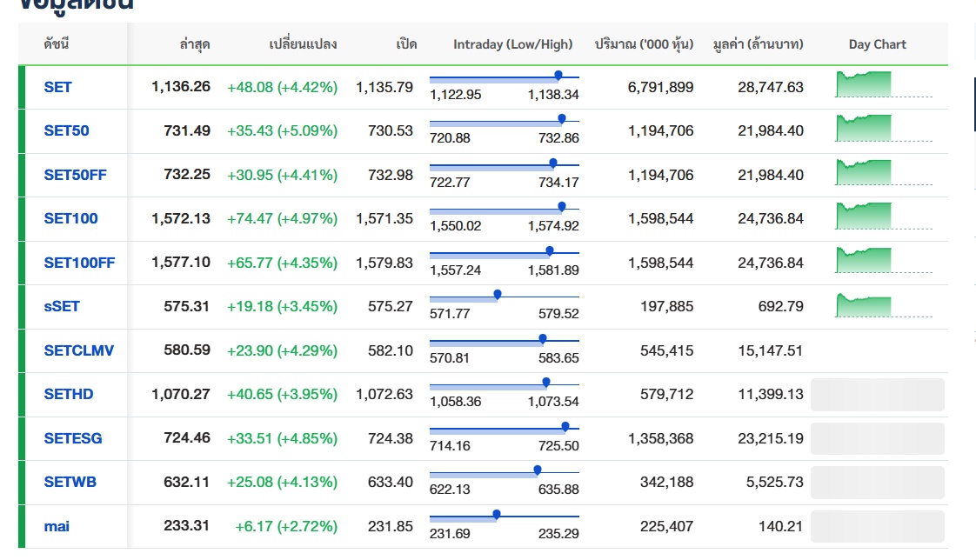Click the ล่าสุด column header
Viewport: 976px width, 560px height.
[195, 43]
